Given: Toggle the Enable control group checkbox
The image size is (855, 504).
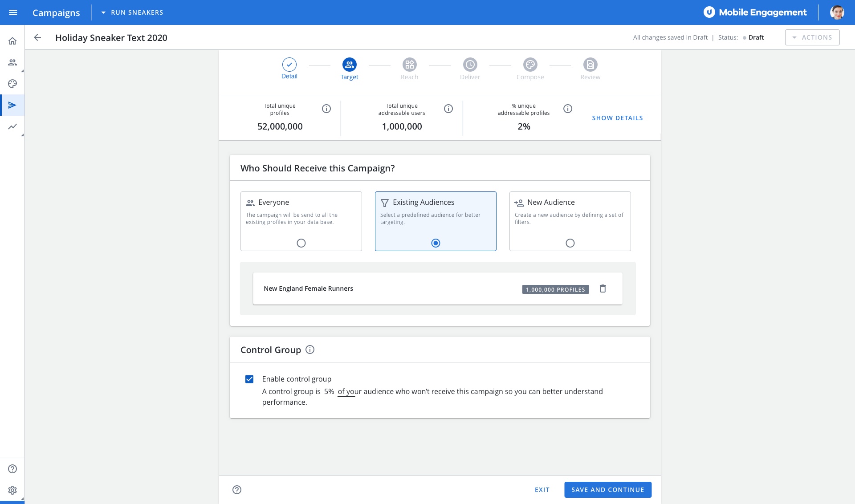Looking at the screenshot, I should [249, 379].
